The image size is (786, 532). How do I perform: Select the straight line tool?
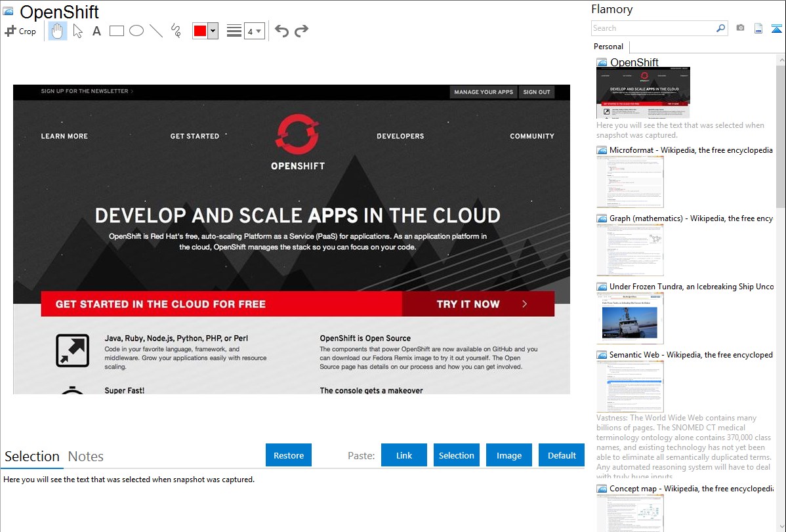(156, 31)
